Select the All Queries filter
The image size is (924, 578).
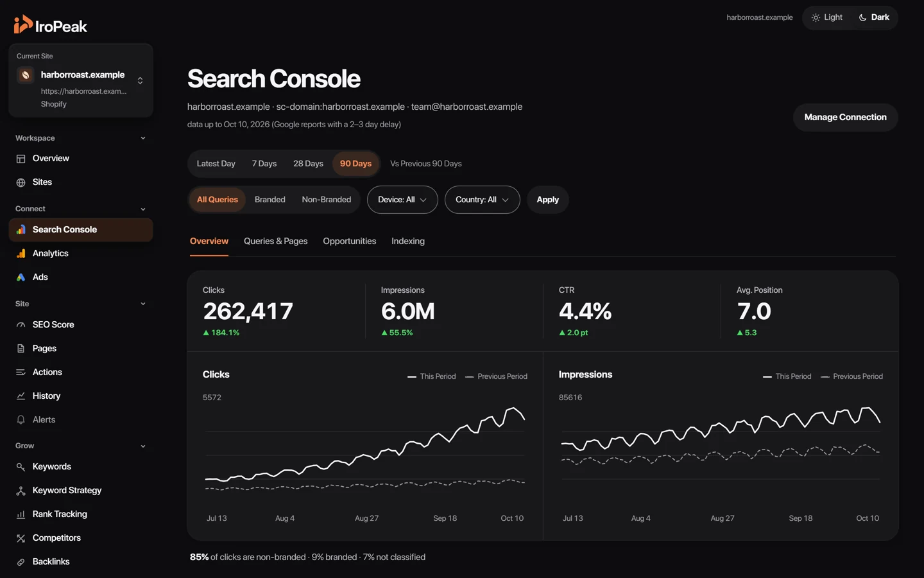218,200
